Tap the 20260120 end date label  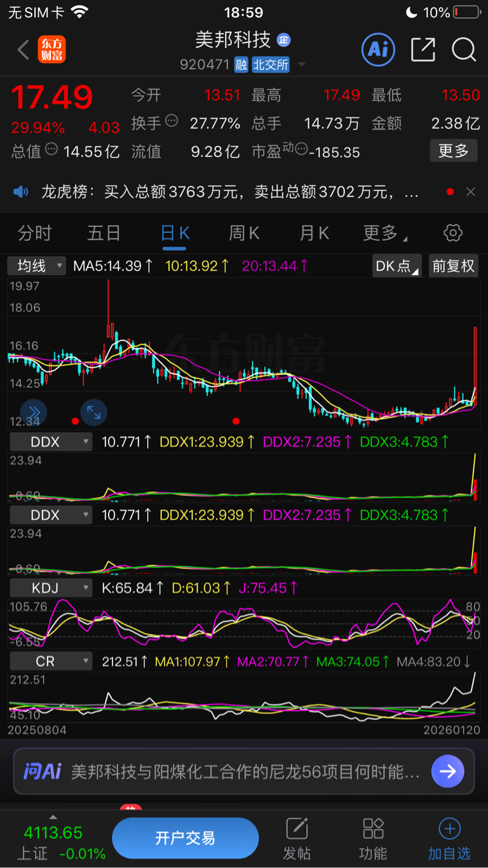click(452, 730)
